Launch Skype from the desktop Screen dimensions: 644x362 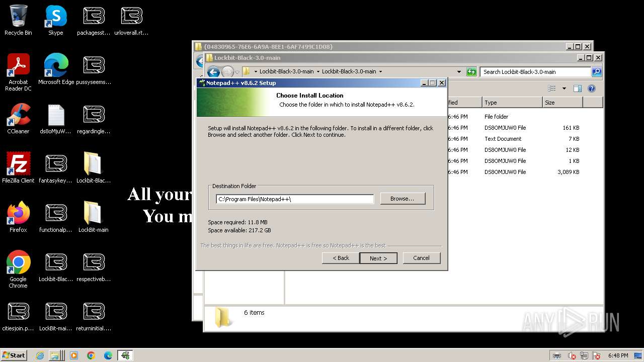(56, 21)
